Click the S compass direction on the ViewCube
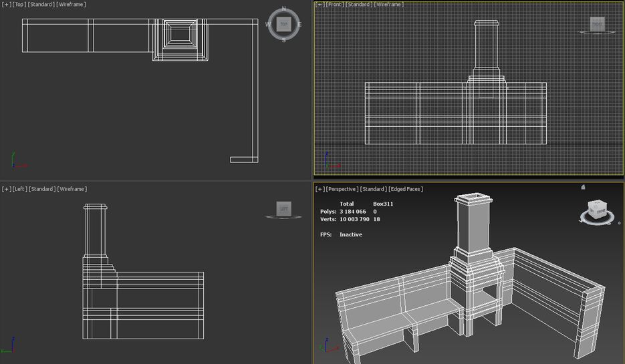This screenshot has width=625, height=364. pos(284,40)
